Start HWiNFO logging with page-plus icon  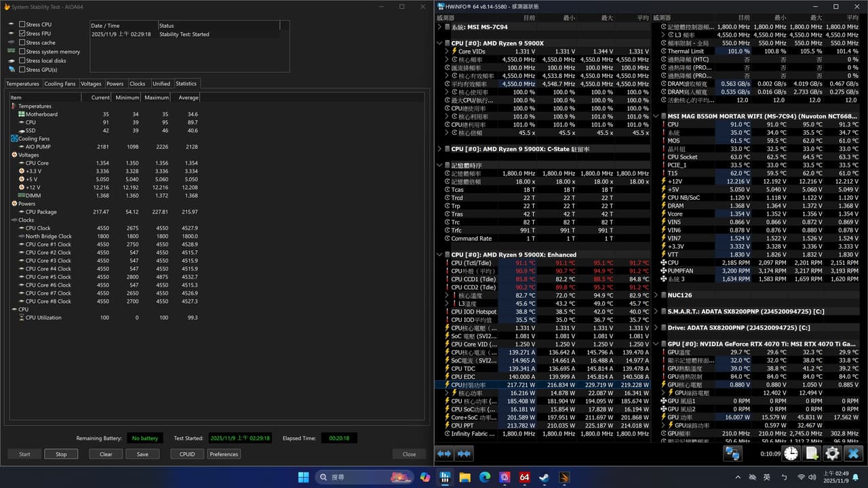click(x=812, y=453)
